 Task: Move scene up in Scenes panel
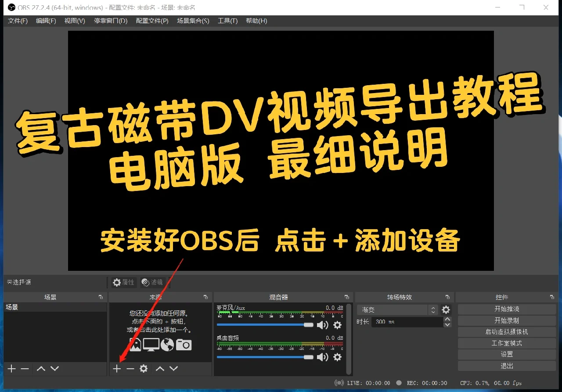coord(41,369)
